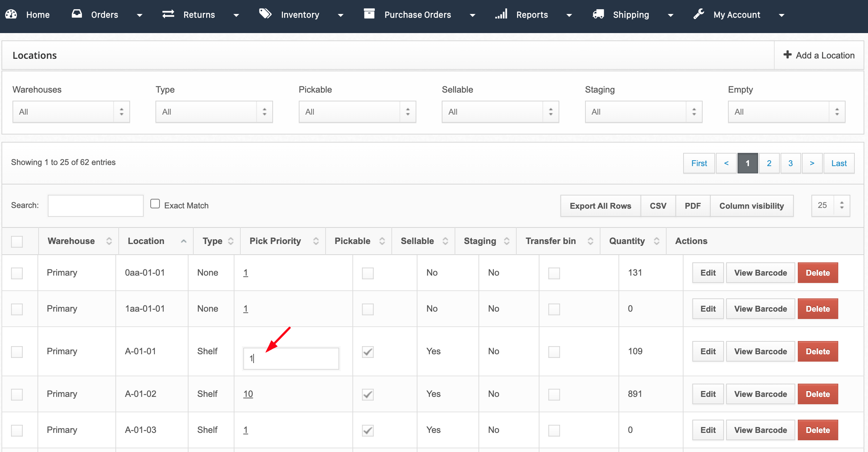
Task: Select row checkbox for 0aa-01-01
Action: pyautogui.click(x=17, y=273)
